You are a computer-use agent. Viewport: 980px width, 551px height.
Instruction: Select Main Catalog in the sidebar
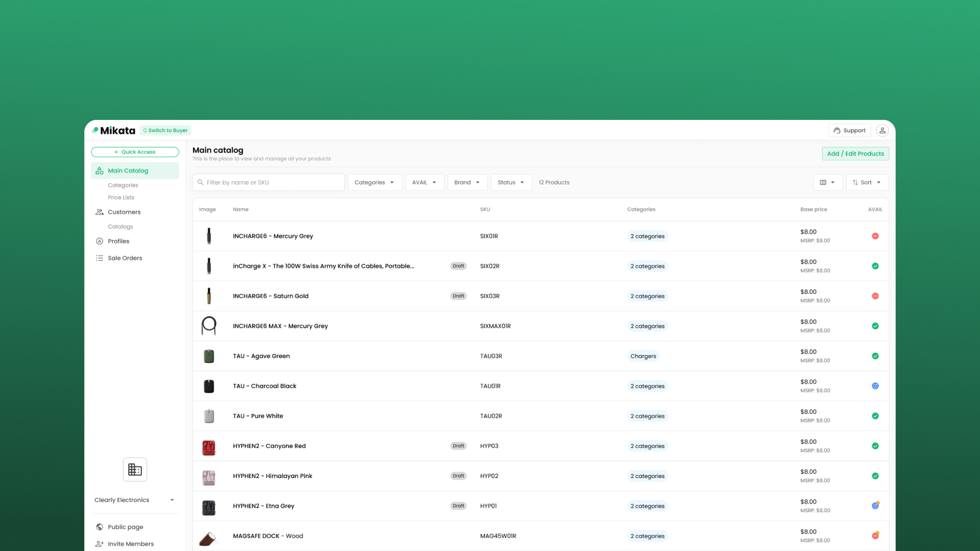(135, 171)
